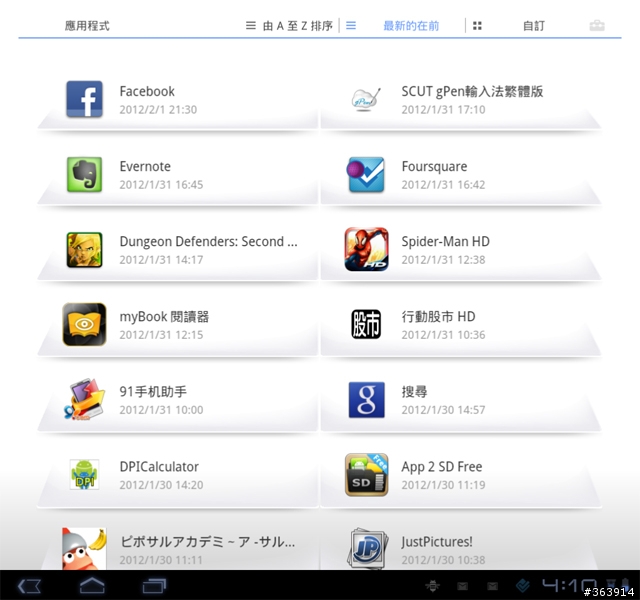Tap the DPICalculator title text
The height and width of the screenshot is (600, 640).
tap(159, 467)
